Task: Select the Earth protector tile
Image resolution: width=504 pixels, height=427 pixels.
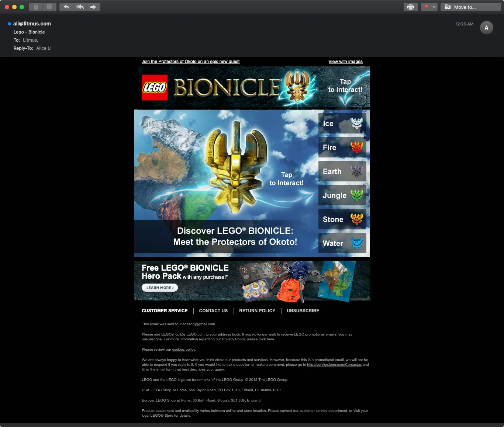Action: point(342,171)
